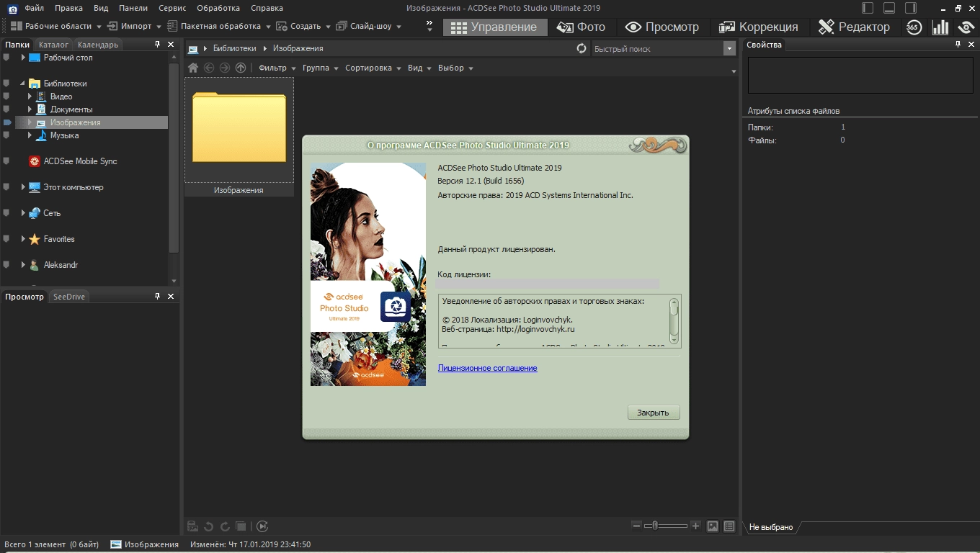
Task: Show more toolbar items with the double chevron
Action: (x=430, y=27)
